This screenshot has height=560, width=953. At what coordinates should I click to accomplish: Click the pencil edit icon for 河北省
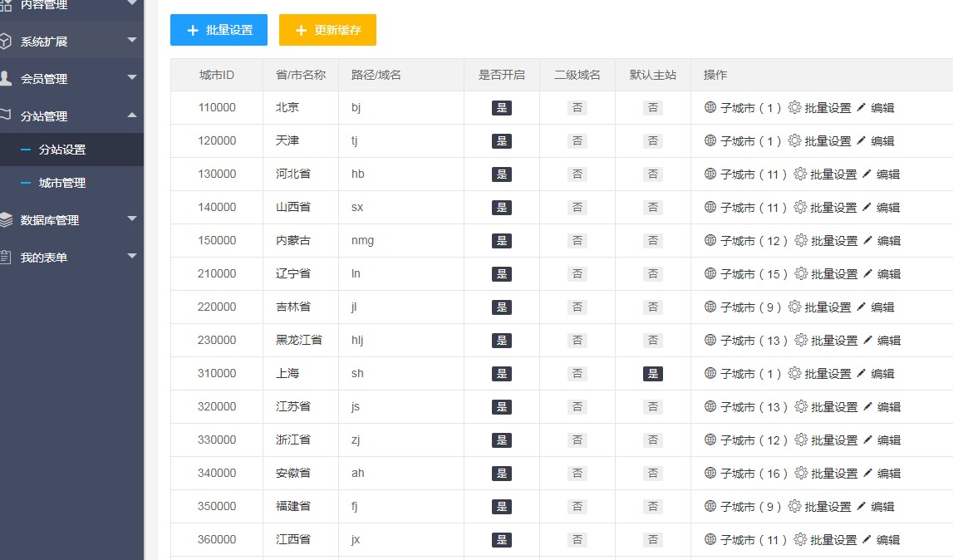(x=867, y=174)
